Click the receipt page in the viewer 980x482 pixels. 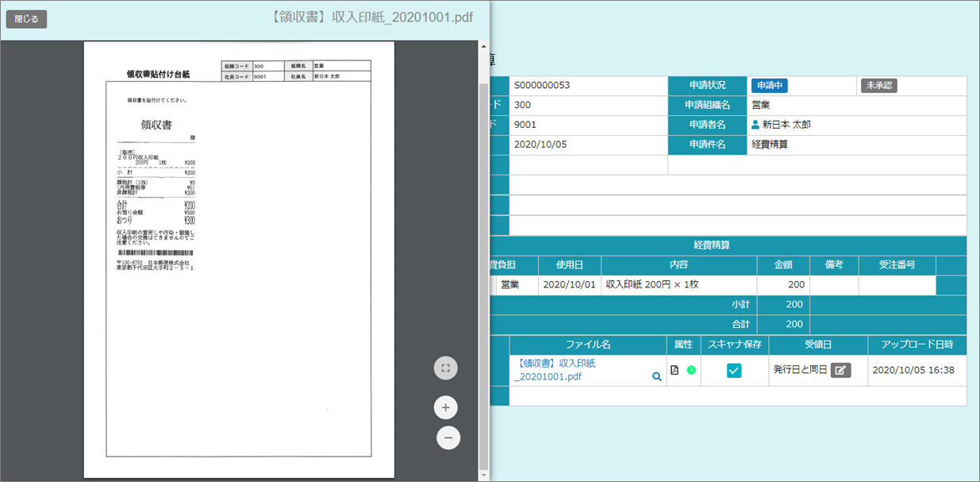click(x=239, y=262)
